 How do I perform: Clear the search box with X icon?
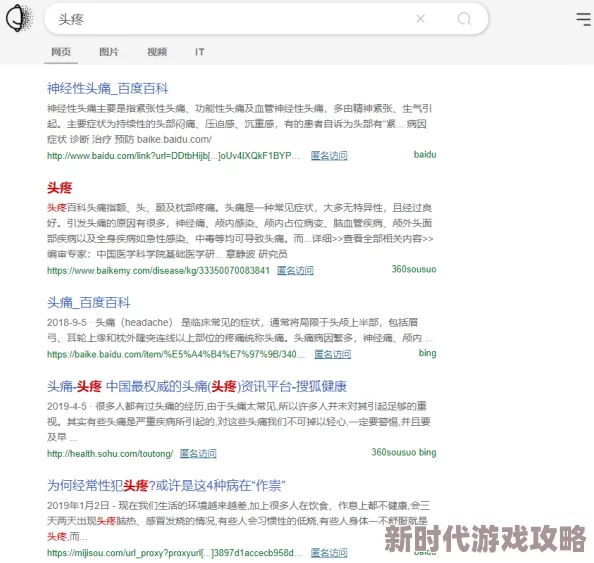pos(420,19)
